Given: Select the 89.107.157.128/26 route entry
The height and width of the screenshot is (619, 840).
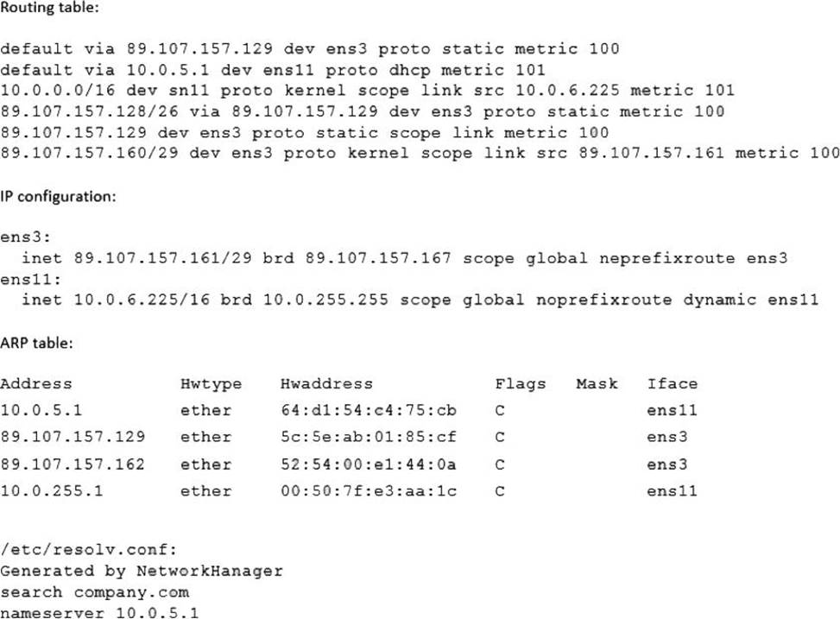Looking at the screenshot, I should point(363,111).
